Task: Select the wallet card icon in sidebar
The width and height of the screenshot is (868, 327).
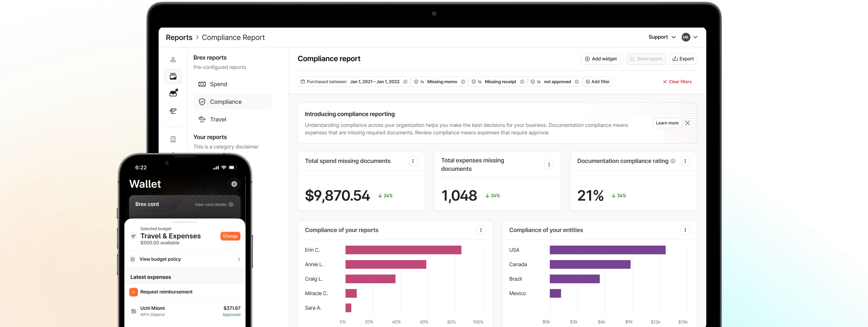Action: click(173, 77)
